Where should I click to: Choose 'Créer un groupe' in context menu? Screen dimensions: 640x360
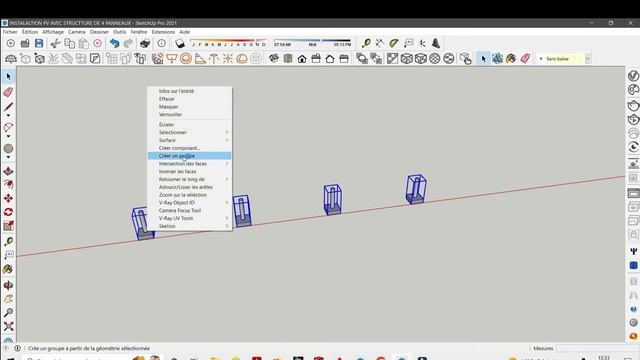[x=190, y=156]
